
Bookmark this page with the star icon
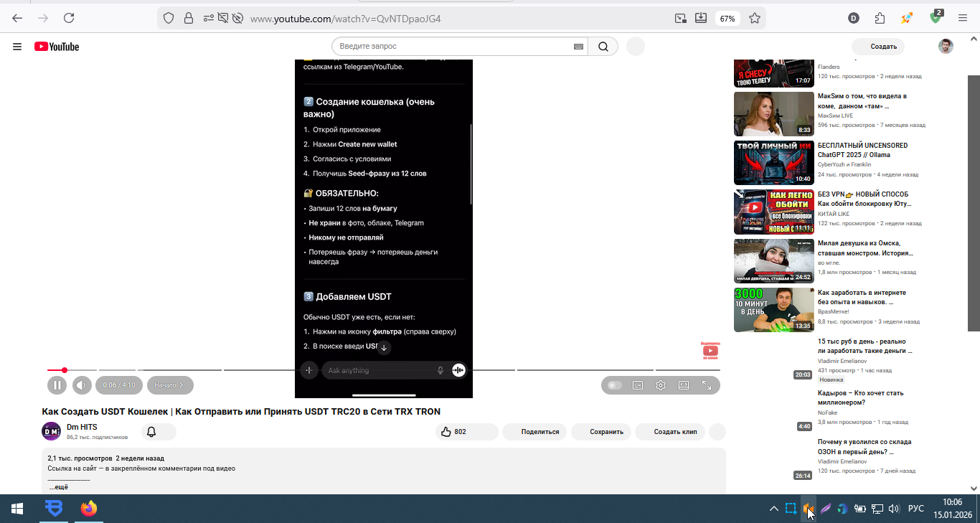click(755, 18)
